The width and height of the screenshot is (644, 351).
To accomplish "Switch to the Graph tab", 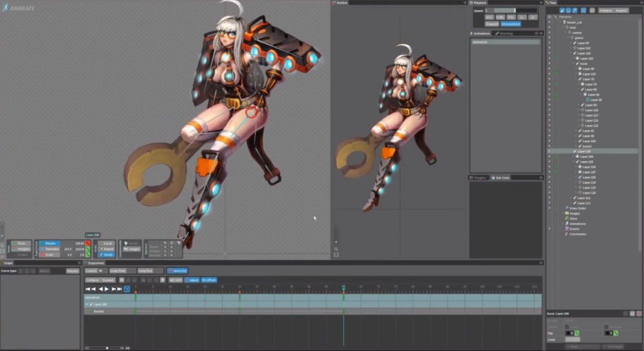I will 7,262.
